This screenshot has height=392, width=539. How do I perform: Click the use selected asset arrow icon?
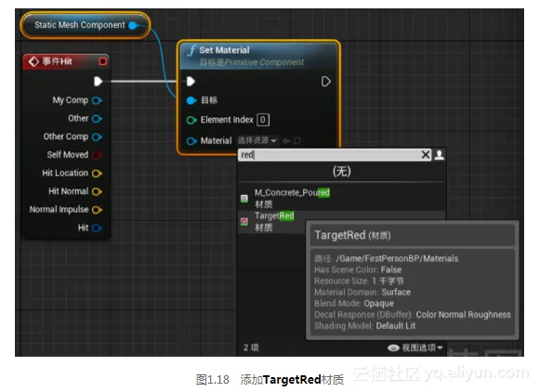click(x=286, y=140)
